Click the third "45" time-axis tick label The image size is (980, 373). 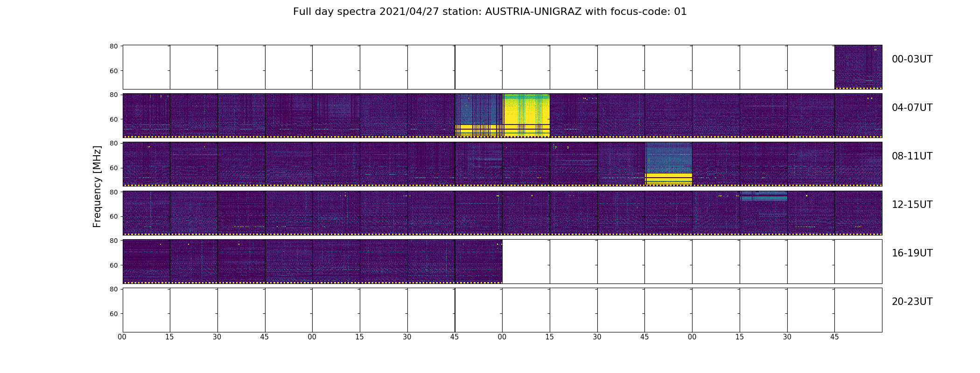[644, 337]
